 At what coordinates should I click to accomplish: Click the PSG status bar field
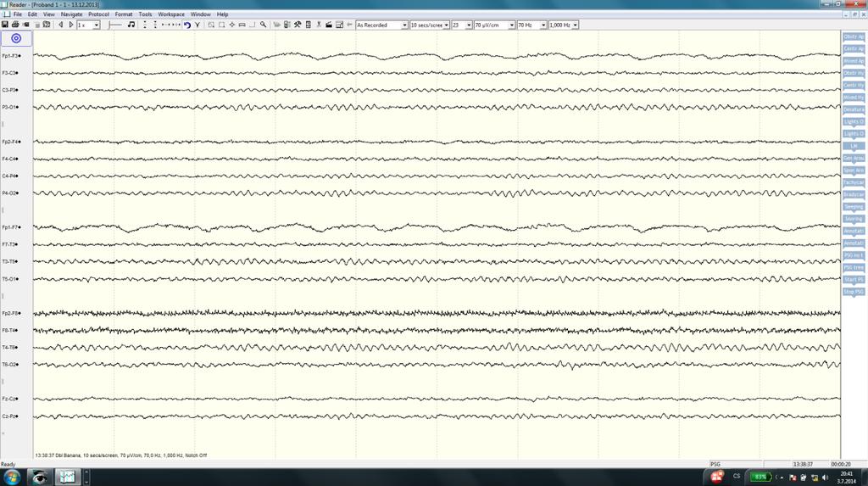[737, 465]
